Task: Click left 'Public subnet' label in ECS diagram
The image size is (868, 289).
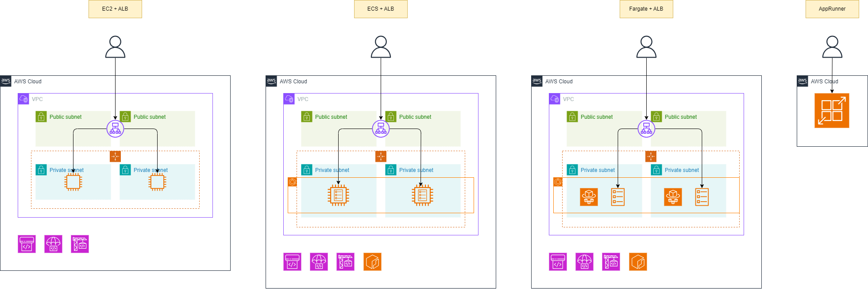Action: coord(331,117)
